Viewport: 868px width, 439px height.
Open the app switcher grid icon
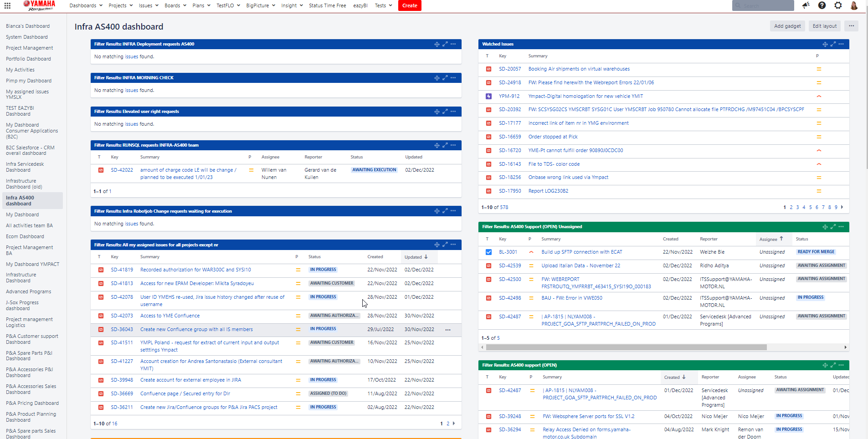[7, 5]
